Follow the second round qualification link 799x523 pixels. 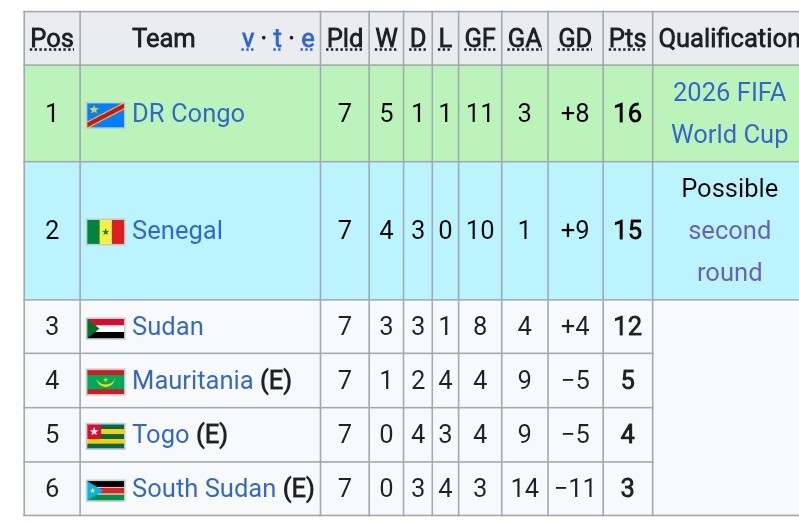pos(729,251)
